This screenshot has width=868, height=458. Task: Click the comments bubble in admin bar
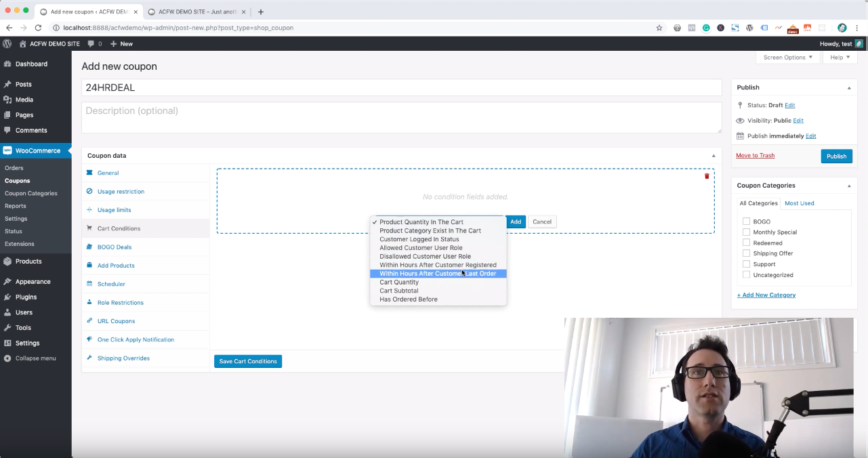(94, 43)
